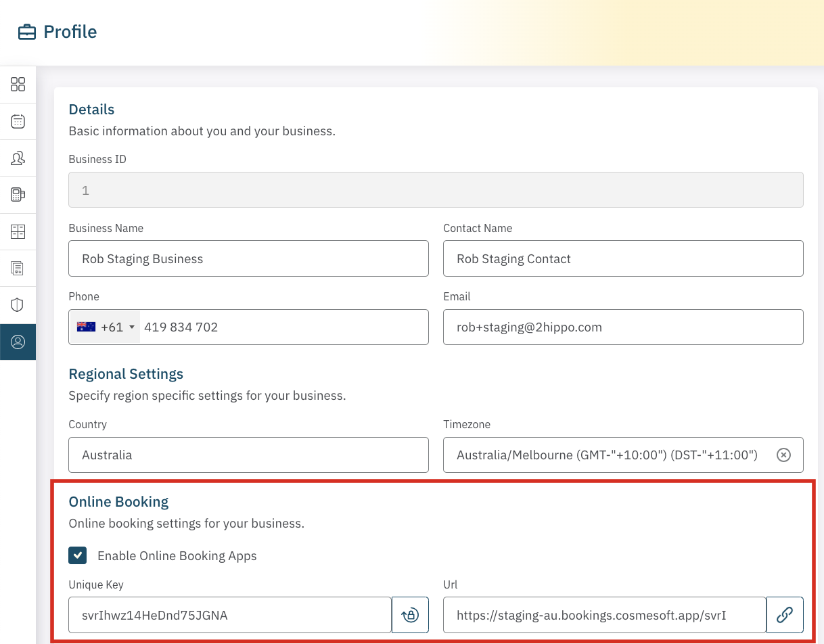
Task: Open the calendar icon in sidebar
Action: click(18, 122)
